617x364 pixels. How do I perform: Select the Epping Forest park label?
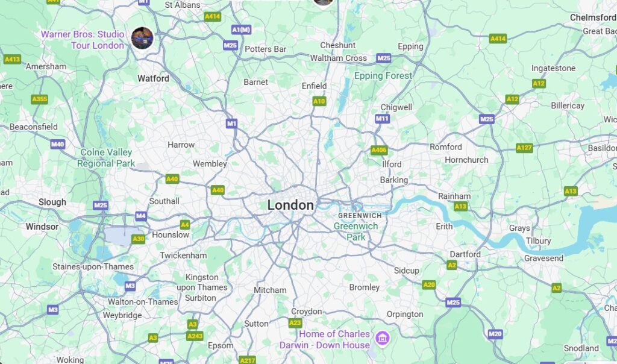pyautogui.click(x=383, y=75)
